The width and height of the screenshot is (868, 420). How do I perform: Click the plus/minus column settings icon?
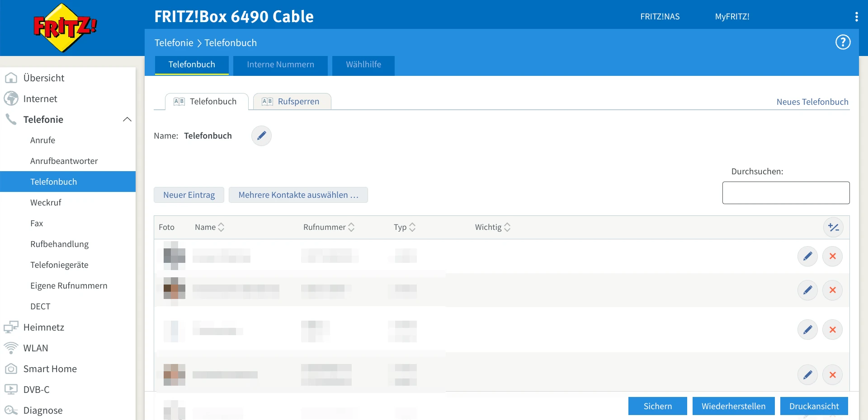coord(833,227)
